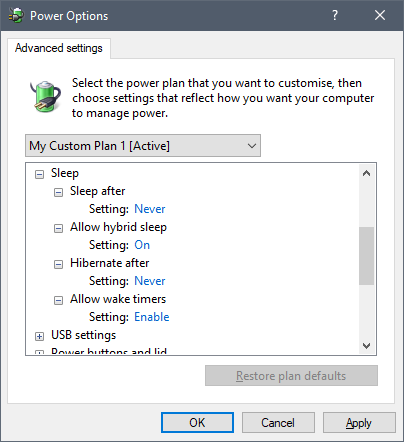Collapse the Allow hybrid sleep node
404x442 pixels.
point(58,228)
